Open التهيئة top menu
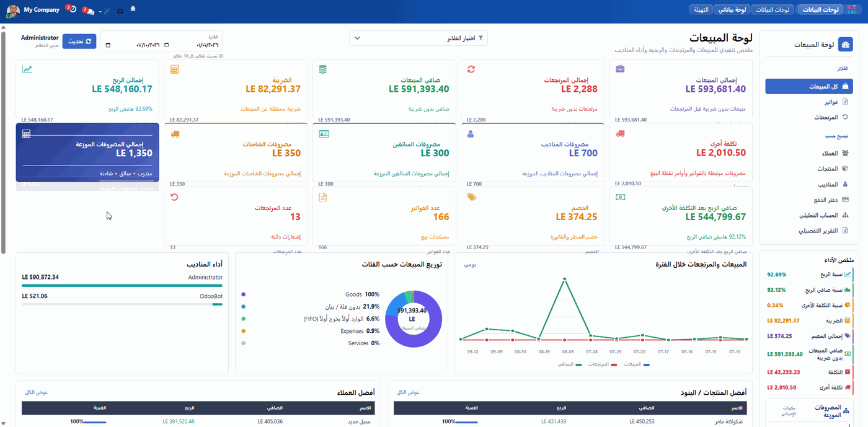 pyautogui.click(x=701, y=10)
